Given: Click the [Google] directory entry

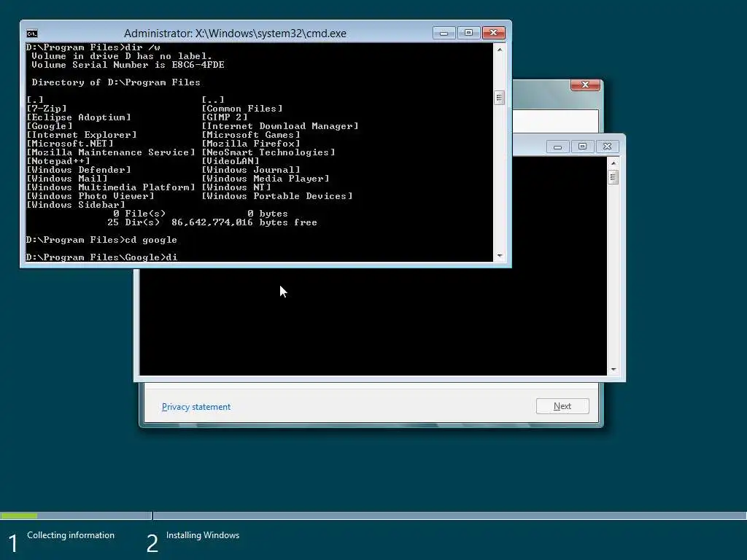Looking at the screenshot, I should pyautogui.click(x=50, y=126).
